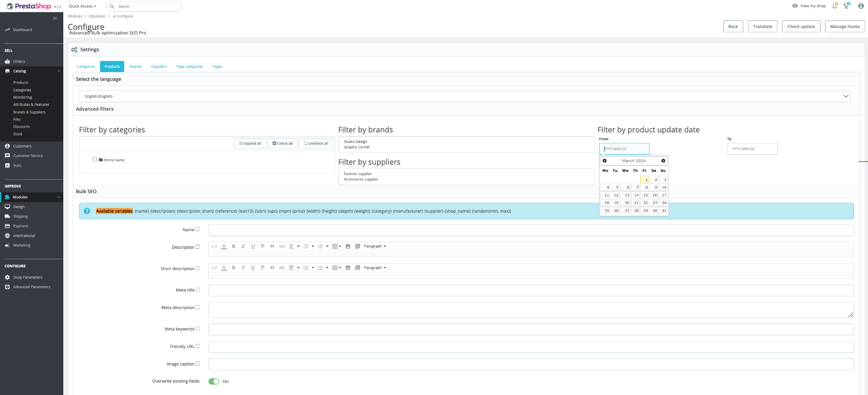This screenshot has width=868, height=395.
Task: Open the bullet list dropdown in Description toolbar
Action: tap(309, 247)
